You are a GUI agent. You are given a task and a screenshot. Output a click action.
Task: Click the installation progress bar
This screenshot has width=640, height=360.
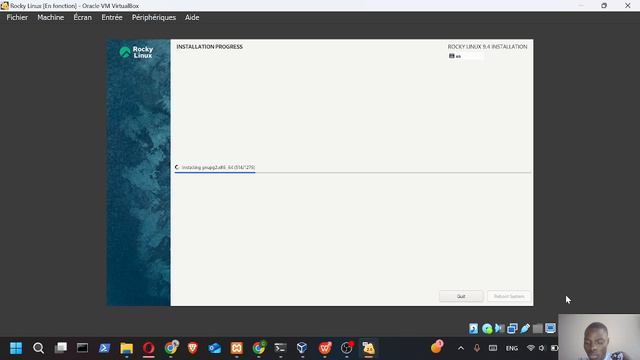[x=353, y=173]
